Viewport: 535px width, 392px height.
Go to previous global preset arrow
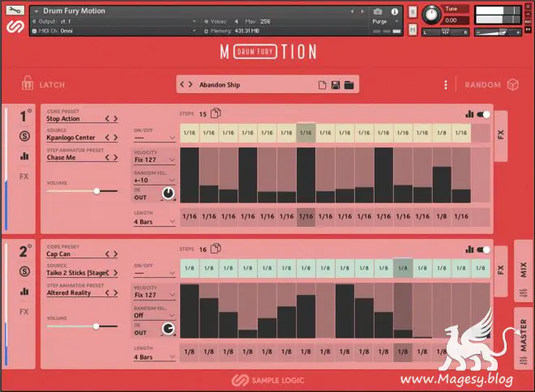182,84
